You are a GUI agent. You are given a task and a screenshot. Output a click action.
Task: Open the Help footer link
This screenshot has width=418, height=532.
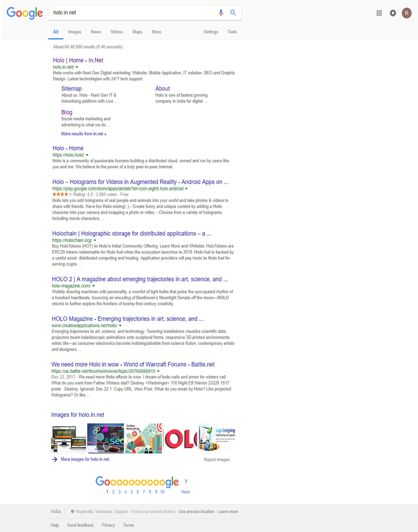pyautogui.click(x=55, y=525)
